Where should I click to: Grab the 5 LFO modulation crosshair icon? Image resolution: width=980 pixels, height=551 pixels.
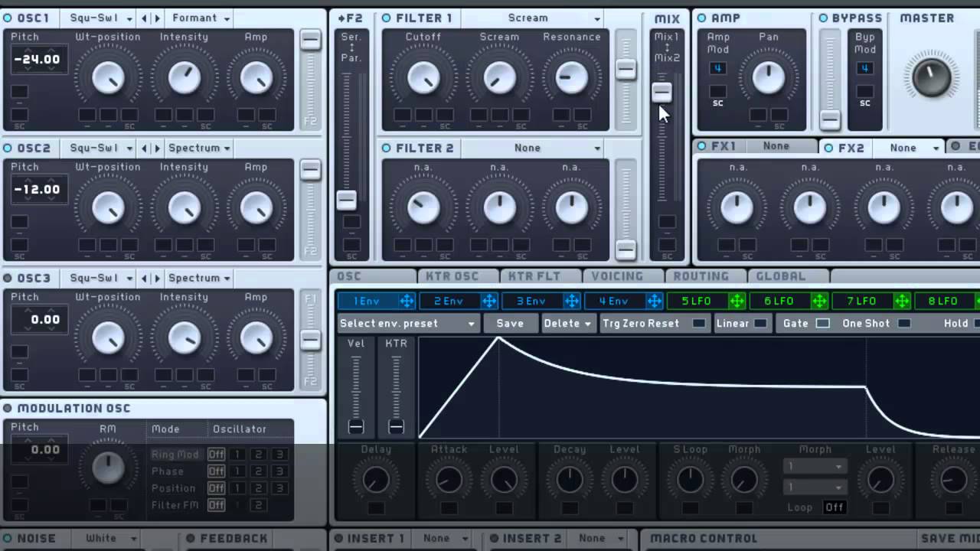[x=737, y=302]
